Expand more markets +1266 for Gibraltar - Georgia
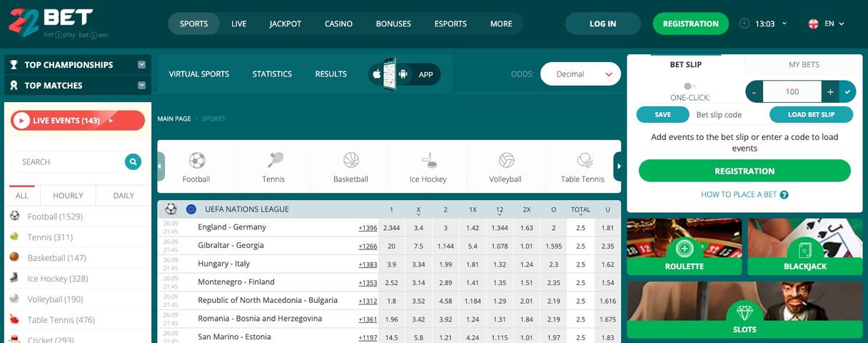The height and width of the screenshot is (343, 868). tap(368, 246)
